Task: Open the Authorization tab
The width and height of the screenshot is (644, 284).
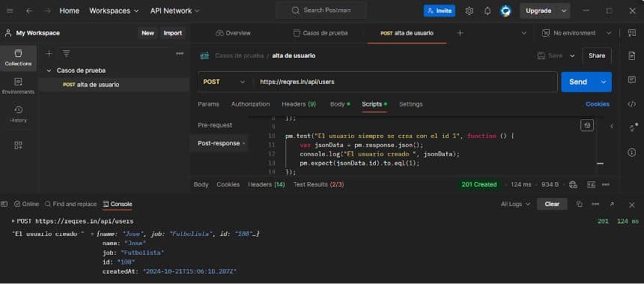Action: pyautogui.click(x=250, y=104)
